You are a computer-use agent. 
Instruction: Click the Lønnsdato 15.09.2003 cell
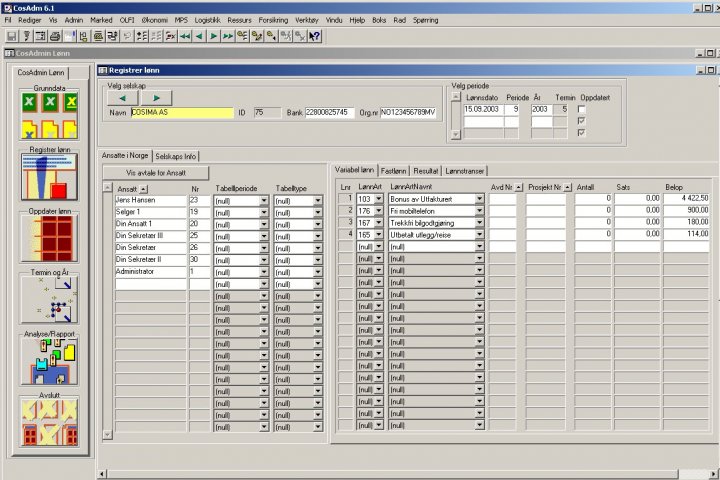pos(483,109)
